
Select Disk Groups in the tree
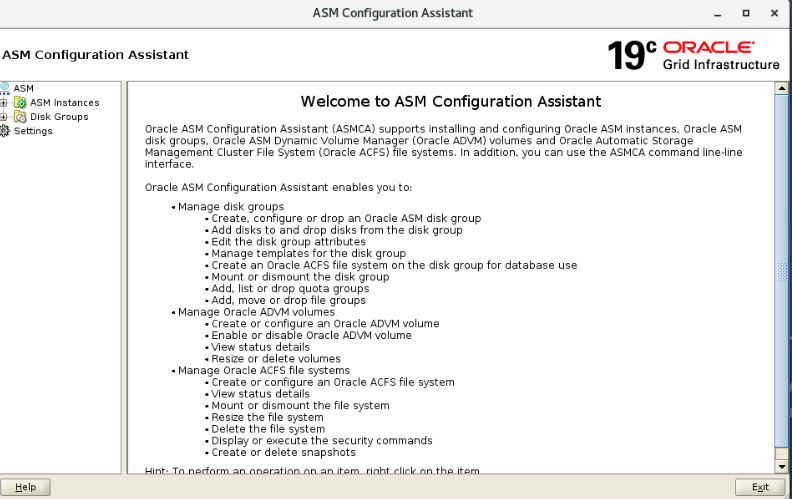tap(59, 117)
